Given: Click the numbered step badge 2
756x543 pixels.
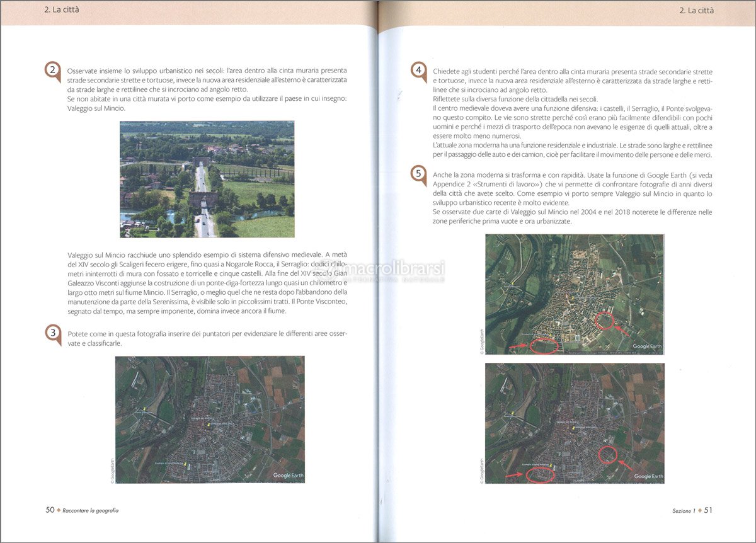Looking at the screenshot, I should point(54,71).
